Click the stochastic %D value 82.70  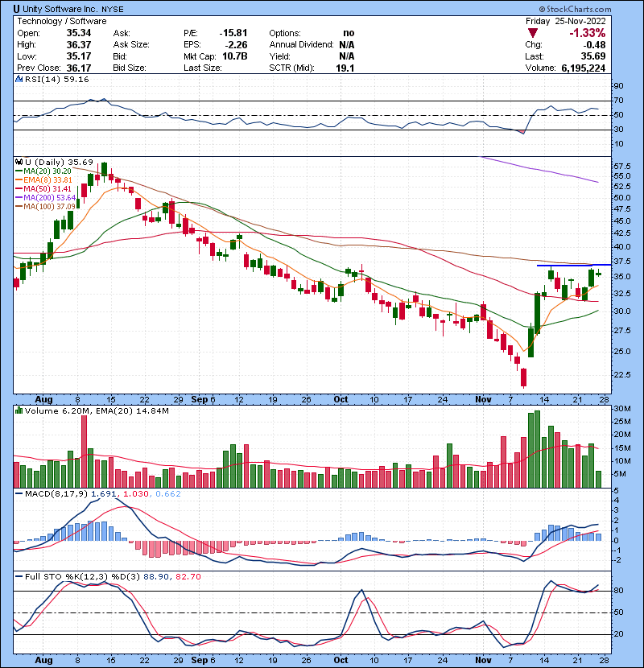[188, 576]
